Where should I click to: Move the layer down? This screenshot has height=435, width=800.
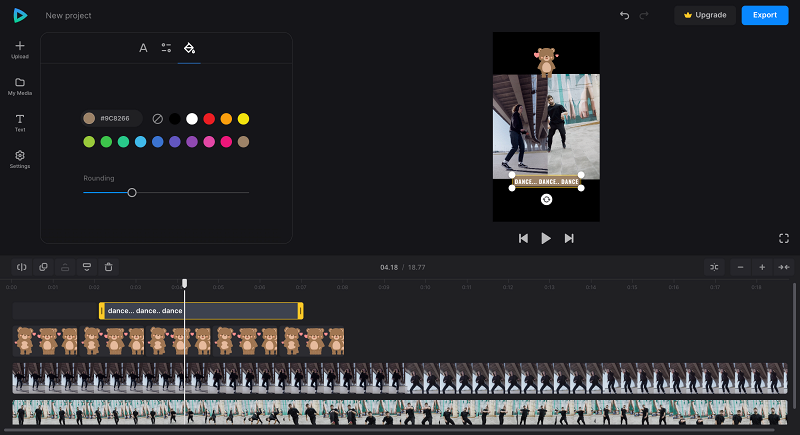(87, 267)
